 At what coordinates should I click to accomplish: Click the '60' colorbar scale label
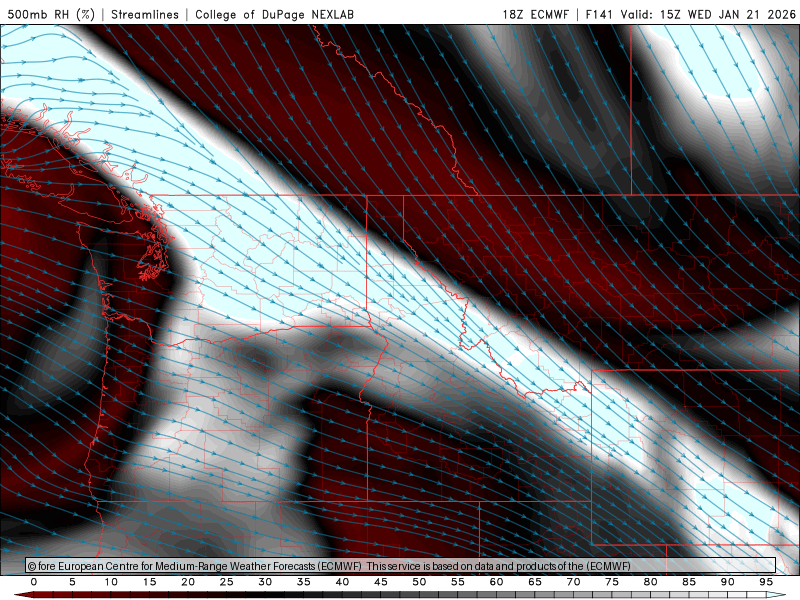[x=496, y=582]
